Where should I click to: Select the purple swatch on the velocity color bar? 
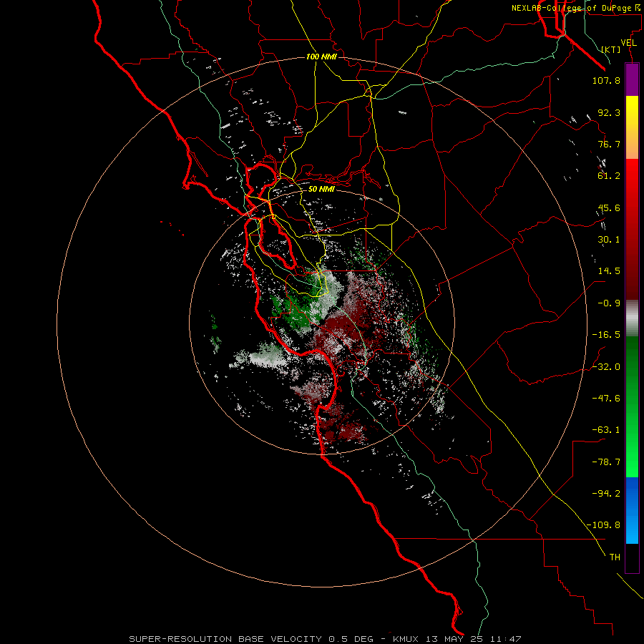632,79
